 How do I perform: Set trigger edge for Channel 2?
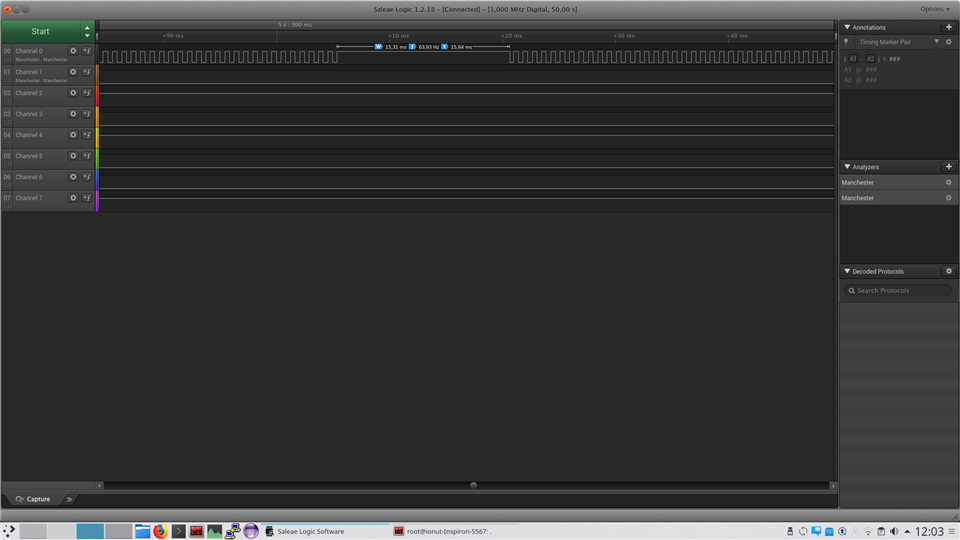point(87,93)
